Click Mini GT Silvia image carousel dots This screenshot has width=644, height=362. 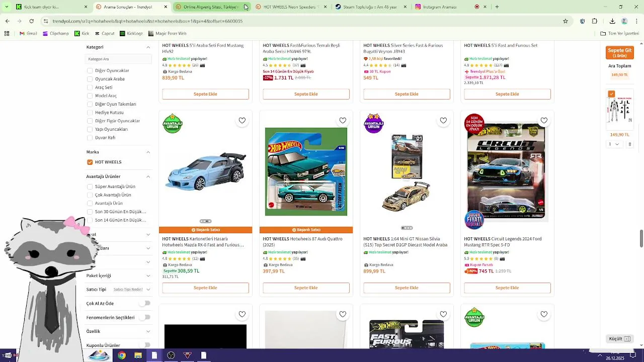point(407,228)
